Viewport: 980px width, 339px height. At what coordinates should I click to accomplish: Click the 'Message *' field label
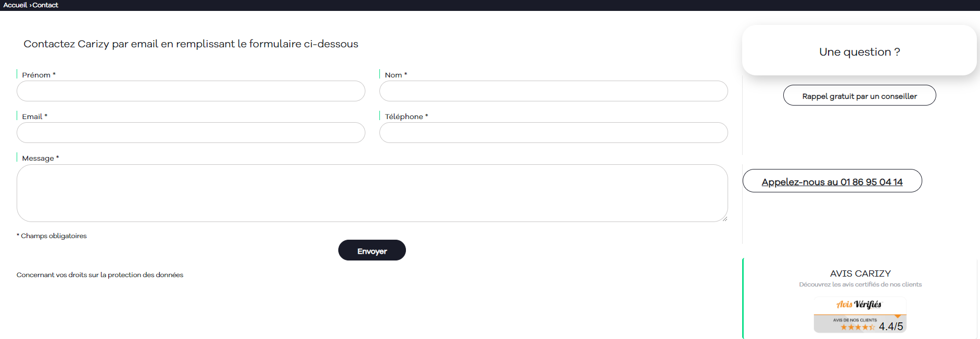(41, 158)
